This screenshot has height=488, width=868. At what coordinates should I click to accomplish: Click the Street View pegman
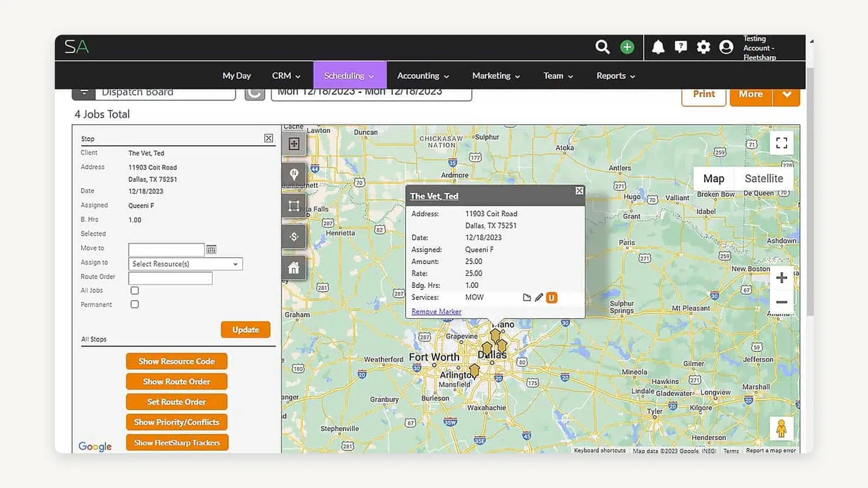click(x=781, y=428)
